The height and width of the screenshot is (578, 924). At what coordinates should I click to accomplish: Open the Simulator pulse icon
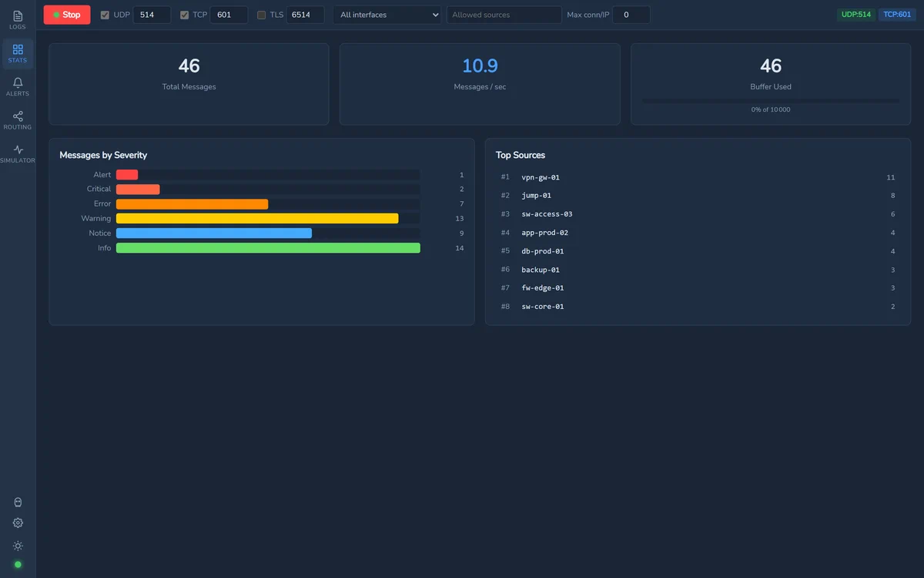(18, 153)
